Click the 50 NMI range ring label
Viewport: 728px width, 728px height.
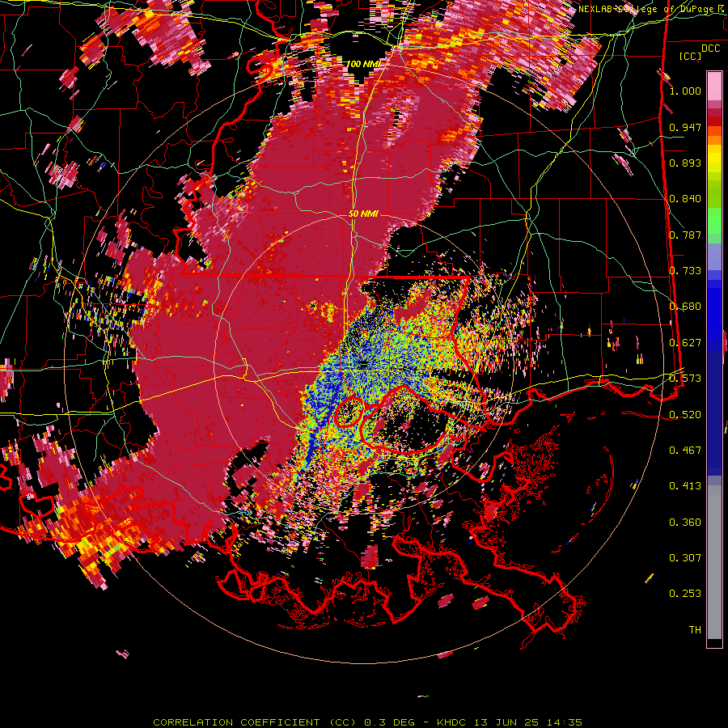point(363,214)
